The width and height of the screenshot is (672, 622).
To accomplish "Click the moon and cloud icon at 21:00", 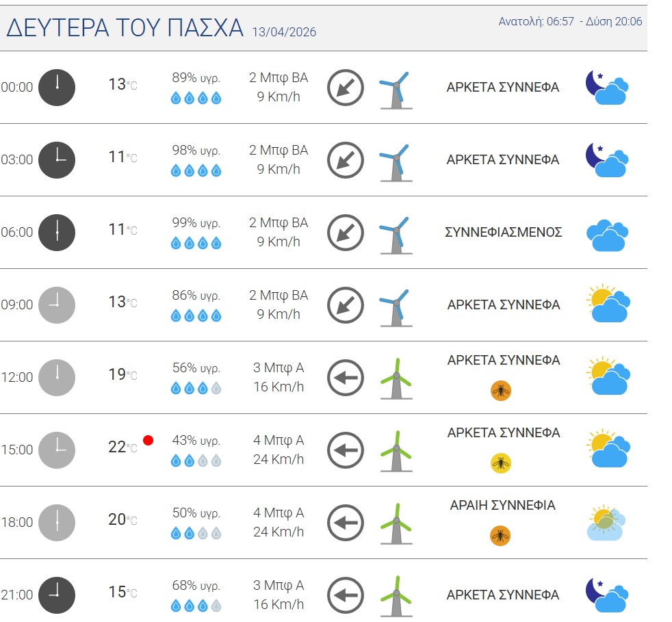I will (607, 595).
